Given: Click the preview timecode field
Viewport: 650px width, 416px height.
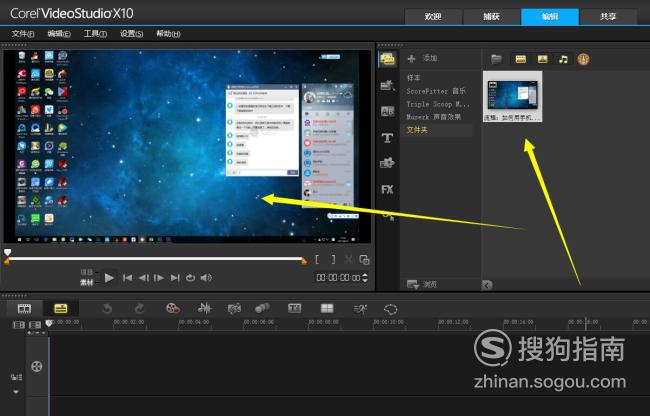Looking at the screenshot, I should [x=339, y=278].
